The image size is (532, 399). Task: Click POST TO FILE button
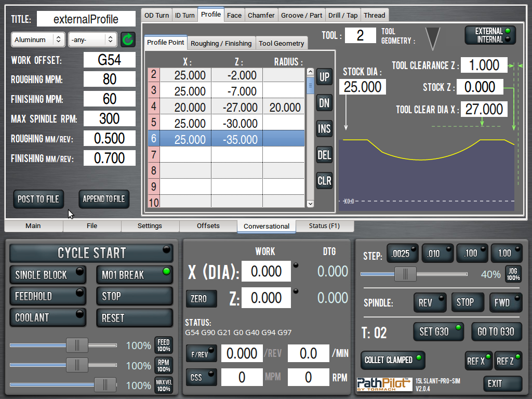tap(38, 199)
